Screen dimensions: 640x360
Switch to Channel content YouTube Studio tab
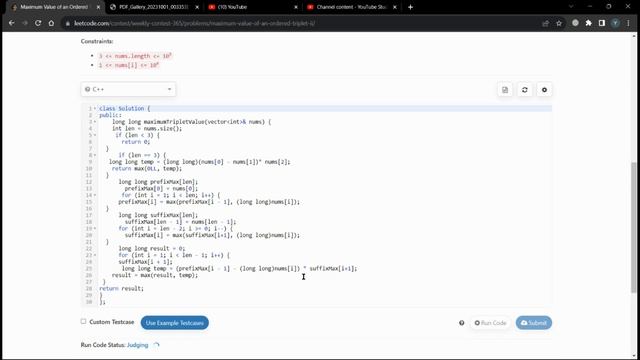click(x=352, y=7)
